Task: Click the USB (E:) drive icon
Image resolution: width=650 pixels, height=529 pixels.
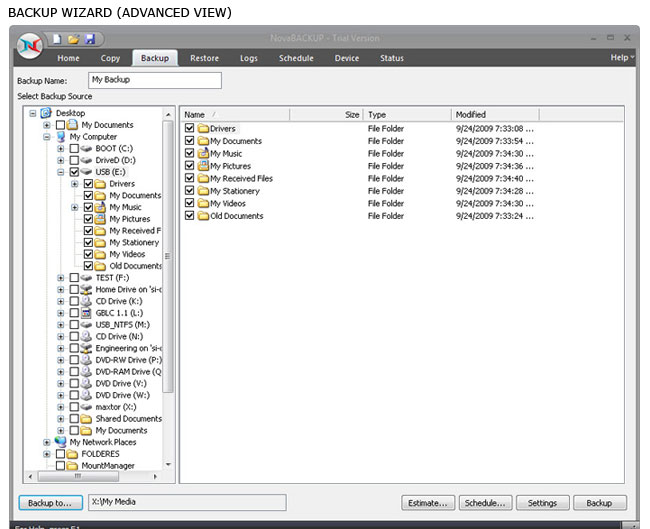Action: [86, 172]
